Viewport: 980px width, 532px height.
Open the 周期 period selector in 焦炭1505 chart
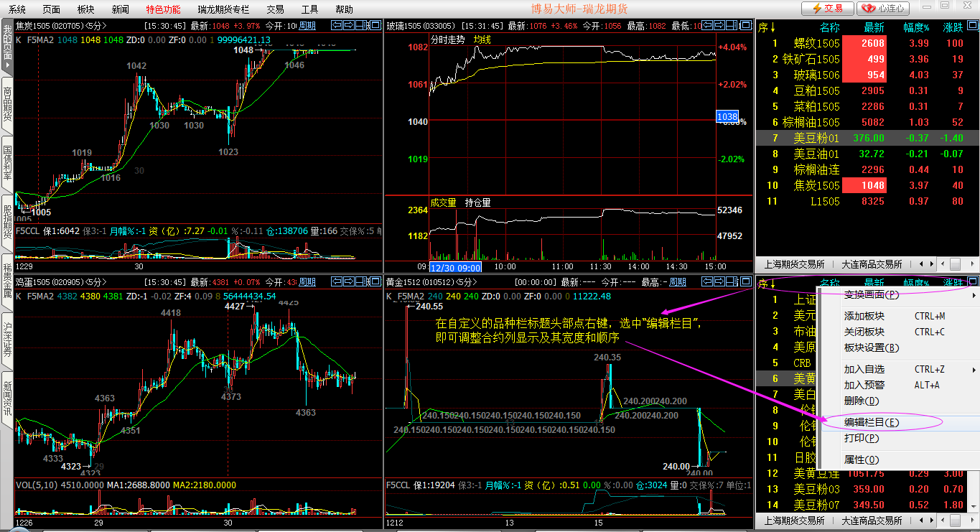[307, 26]
